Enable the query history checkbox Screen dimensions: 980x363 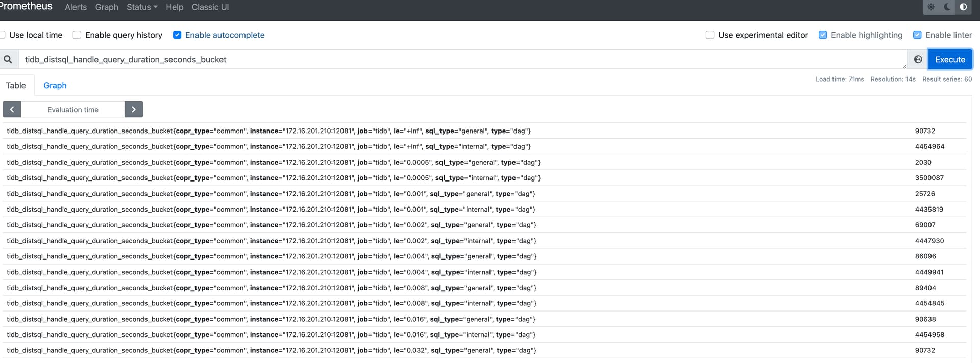[x=77, y=35]
